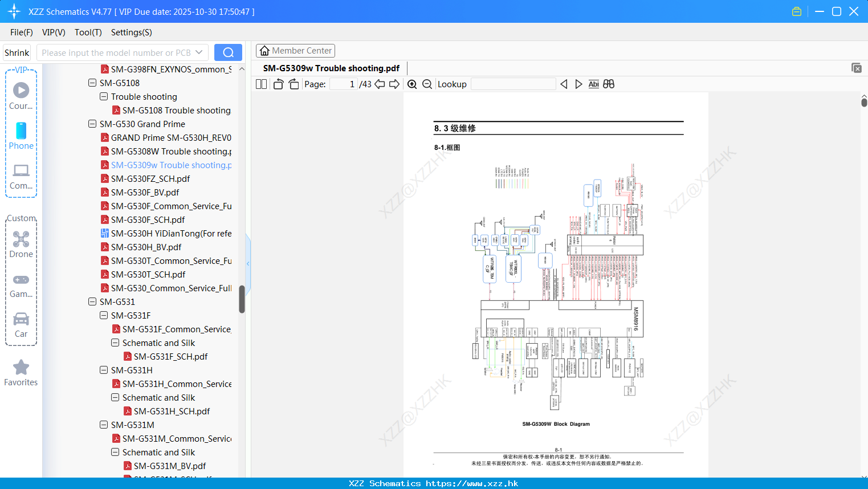The width and height of the screenshot is (868, 489).
Task: Go to next page arrow
Action: (394, 84)
